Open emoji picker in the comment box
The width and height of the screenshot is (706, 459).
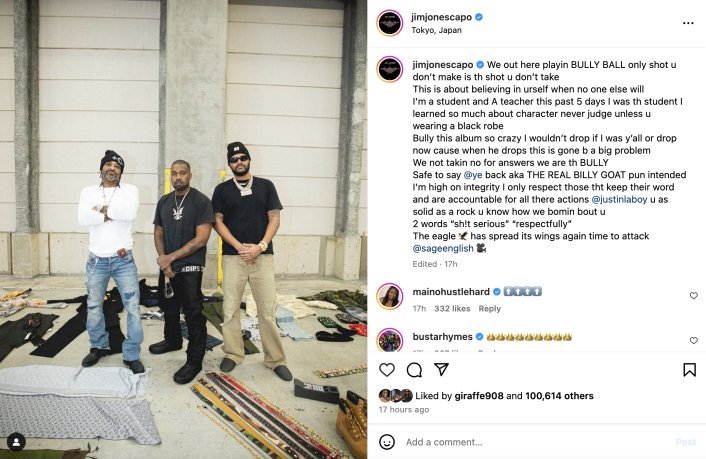pyautogui.click(x=387, y=442)
